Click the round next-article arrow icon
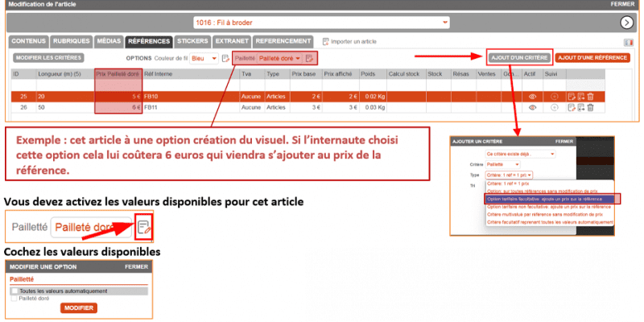Screen dimensions: 644x322 click(x=625, y=22)
